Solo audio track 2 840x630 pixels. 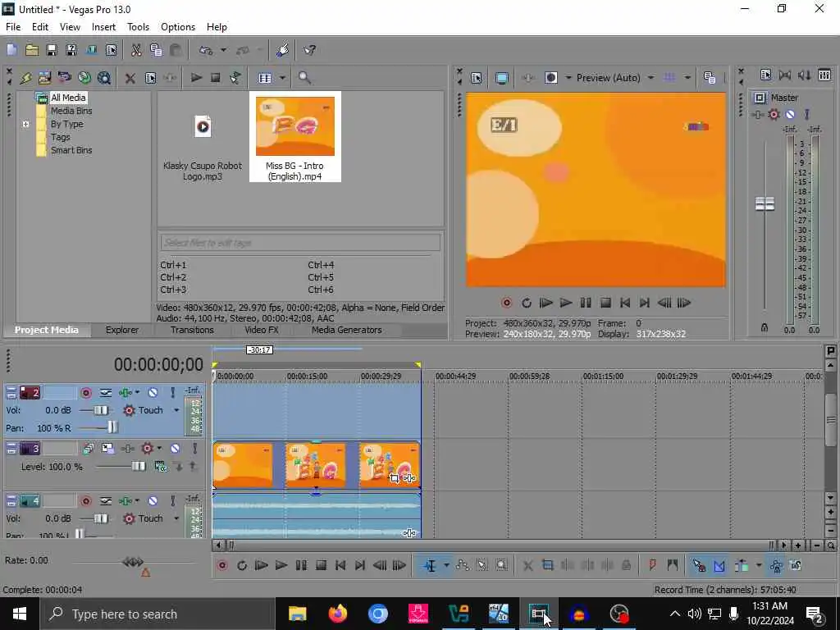pyautogui.click(x=172, y=393)
